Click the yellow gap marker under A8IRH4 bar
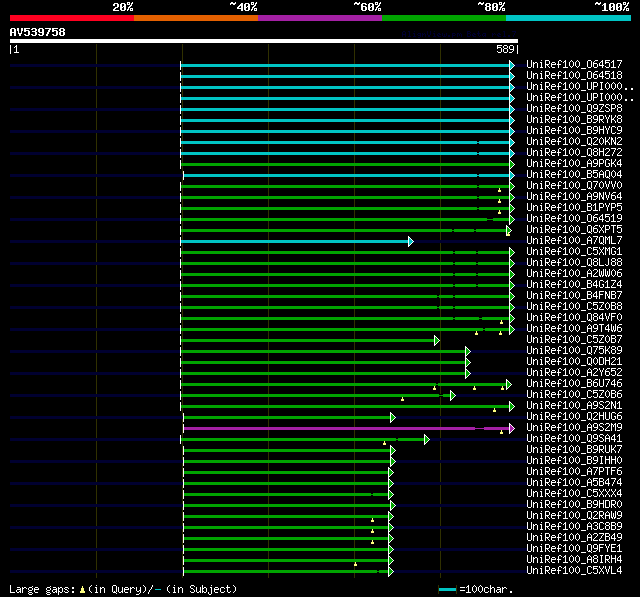This screenshot has height=597, width=640. [x=356, y=564]
